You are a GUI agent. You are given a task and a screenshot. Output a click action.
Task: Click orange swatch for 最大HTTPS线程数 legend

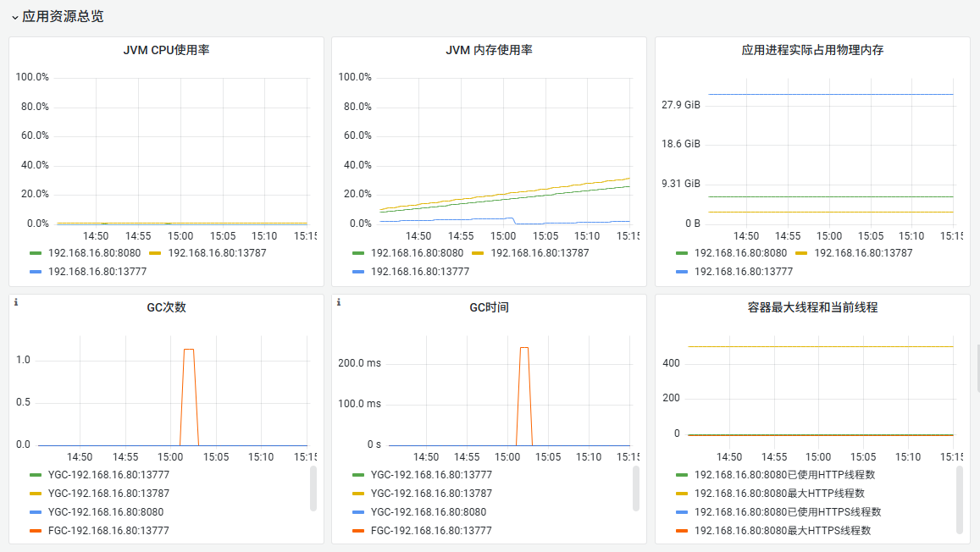tap(682, 531)
